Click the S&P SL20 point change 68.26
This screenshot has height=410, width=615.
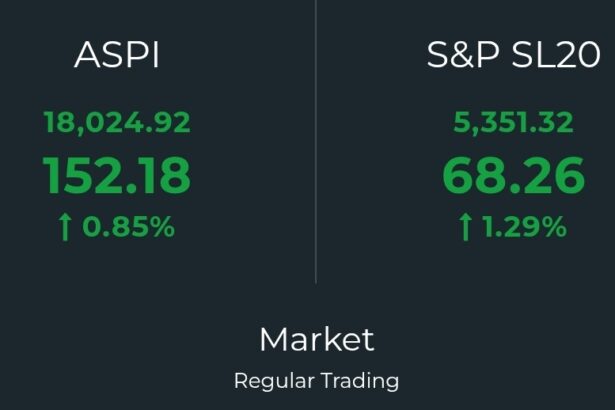[x=513, y=175]
